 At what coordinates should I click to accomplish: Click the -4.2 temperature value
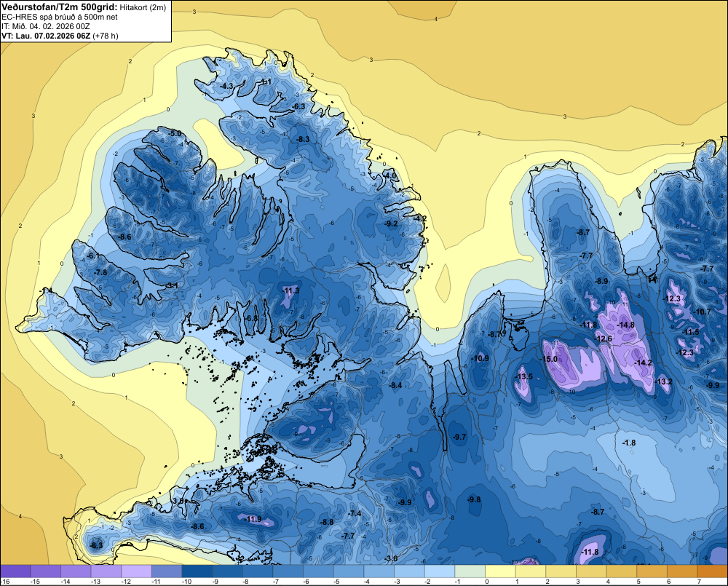point(420,218)
